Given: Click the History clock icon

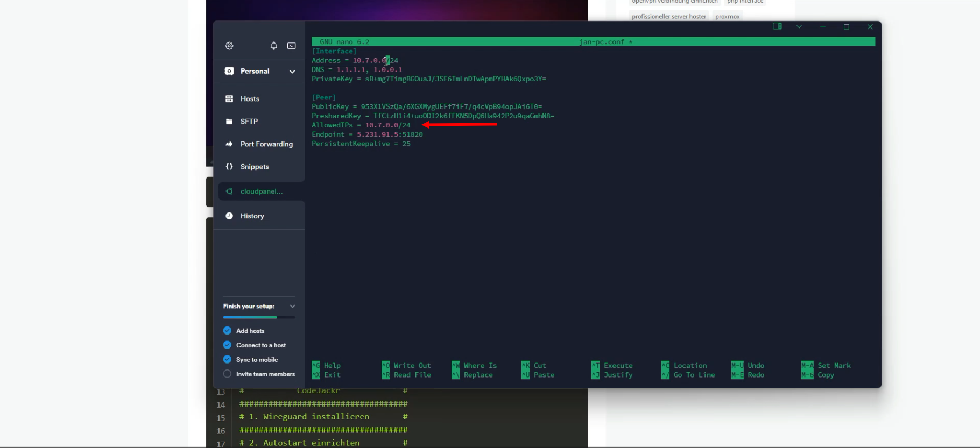Looking at the screenshot, I should [x=229, y=216].
